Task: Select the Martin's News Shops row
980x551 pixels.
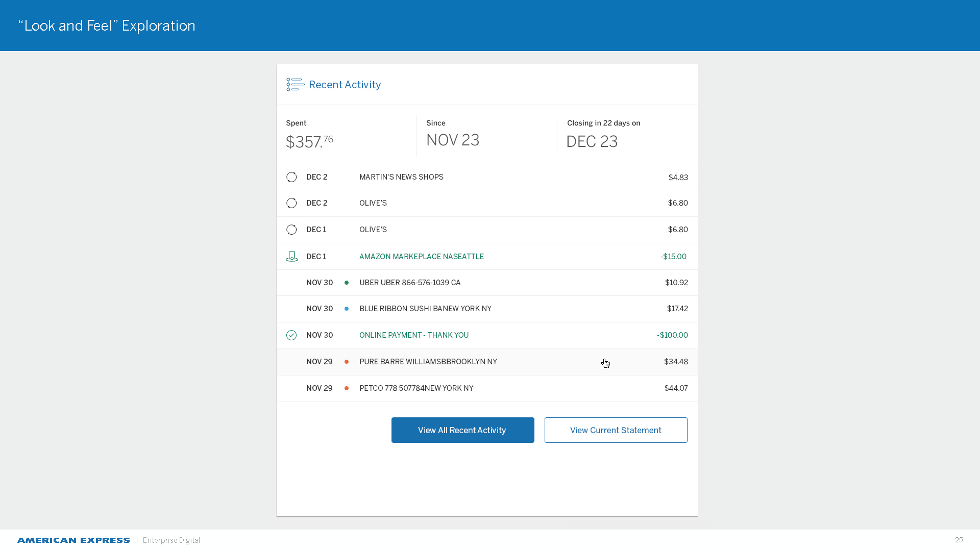Action: pos(401,177)
